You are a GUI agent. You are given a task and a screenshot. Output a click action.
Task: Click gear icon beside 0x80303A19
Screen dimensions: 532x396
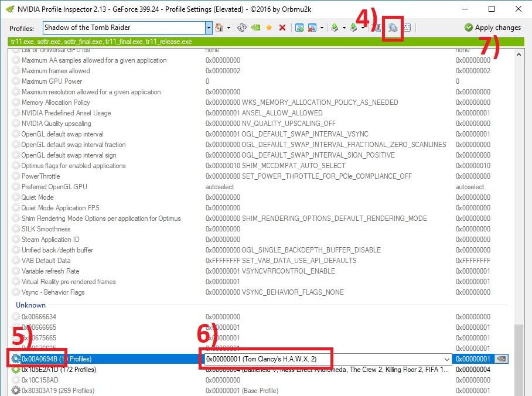16,391
